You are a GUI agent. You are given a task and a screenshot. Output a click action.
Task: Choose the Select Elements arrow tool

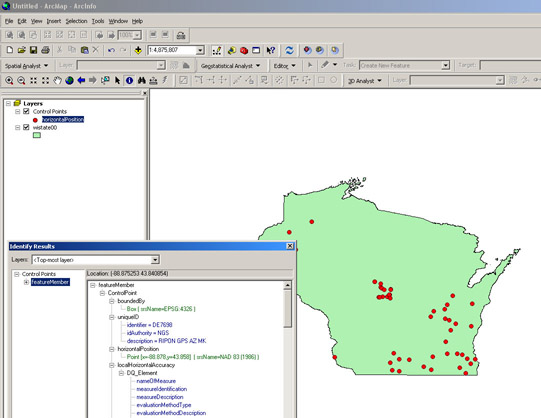(117, 80)
